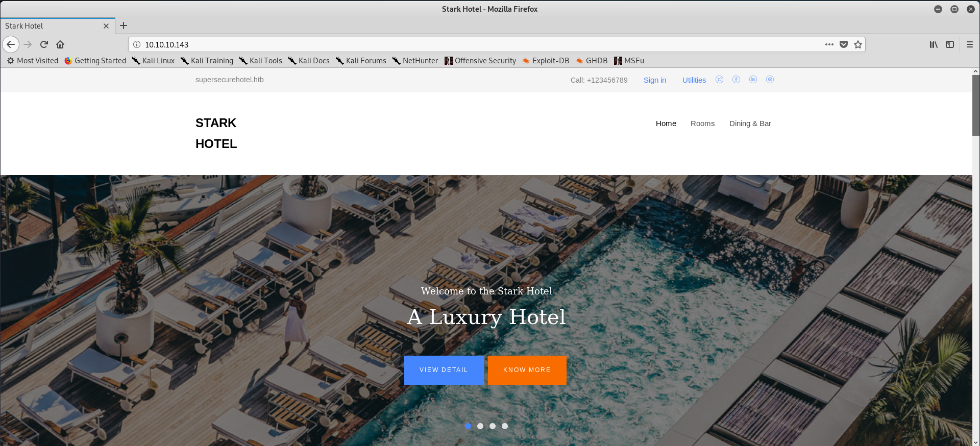Open Offensive Security bookmark

(480, 61)
